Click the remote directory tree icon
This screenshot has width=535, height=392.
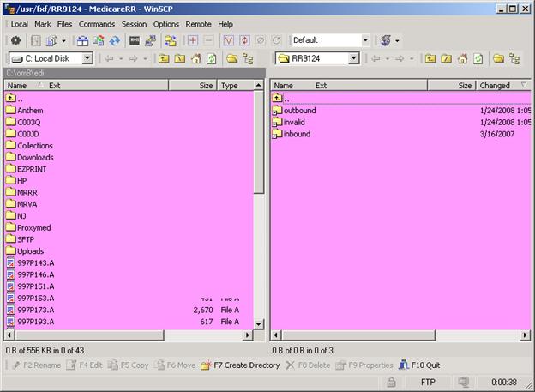coord(514,59)
